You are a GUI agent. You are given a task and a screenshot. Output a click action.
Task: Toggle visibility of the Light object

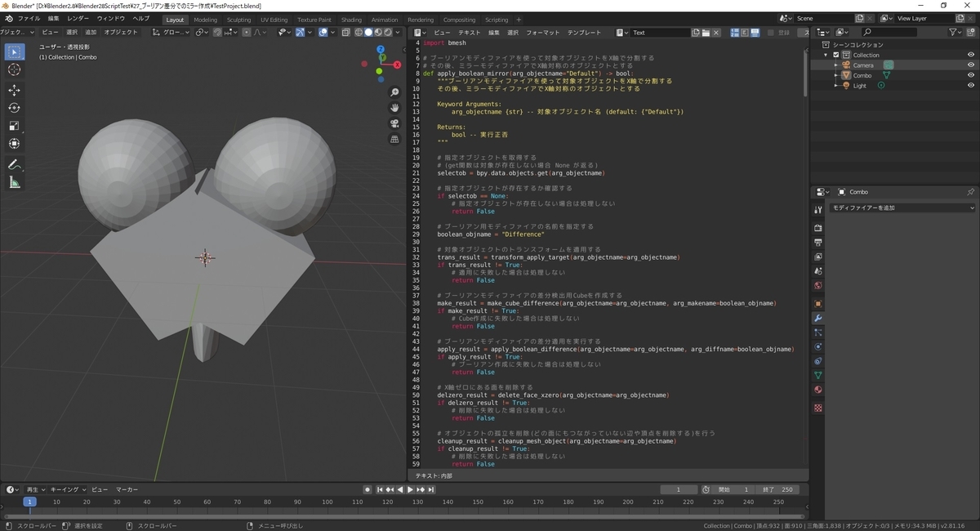point(971,85)
